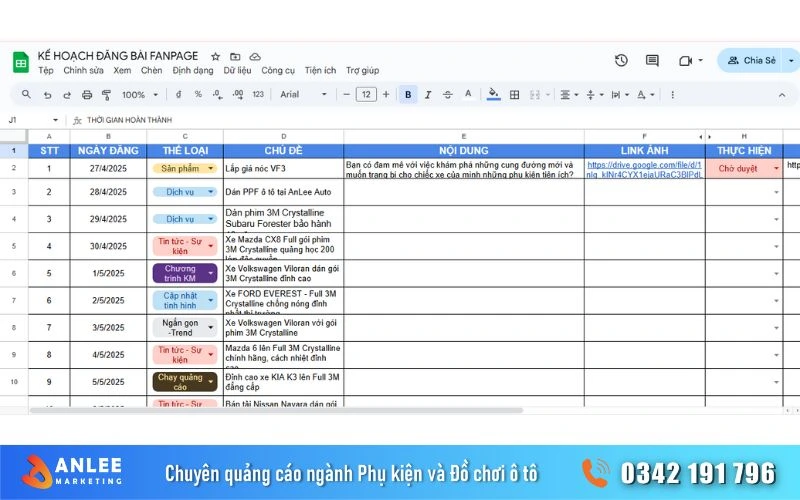This screenshot has width=800, height=500.
Task: Open the Chèn menu
Action: click(152, 70)
